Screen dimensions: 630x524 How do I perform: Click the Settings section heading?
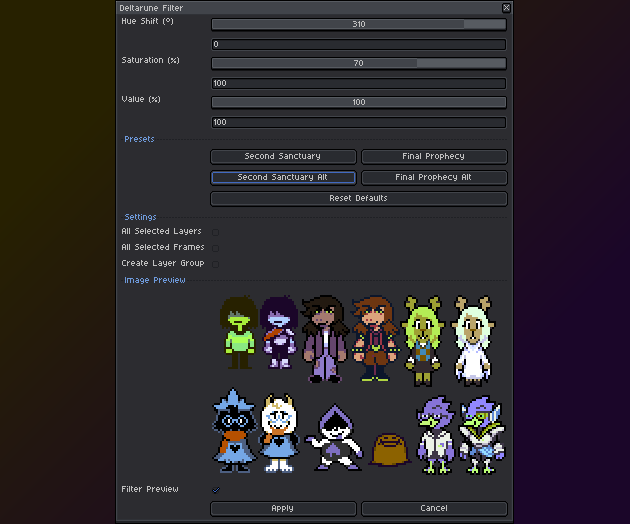pyautogui.click(x=140, y=217)
